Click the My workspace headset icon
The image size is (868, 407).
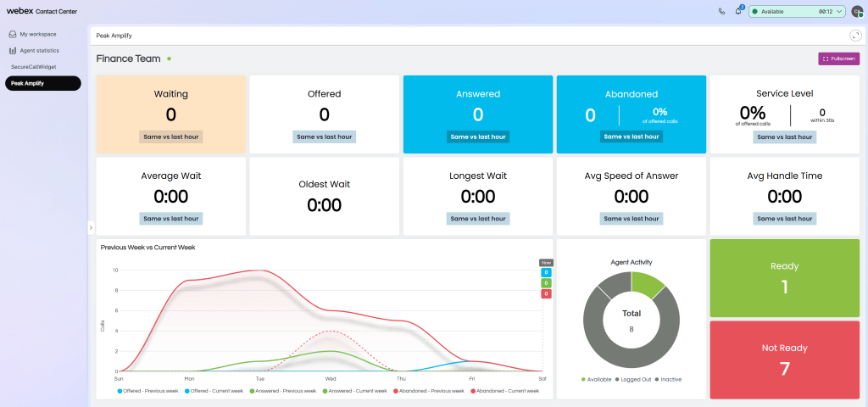pyautogui.click(x=13, y=34)
